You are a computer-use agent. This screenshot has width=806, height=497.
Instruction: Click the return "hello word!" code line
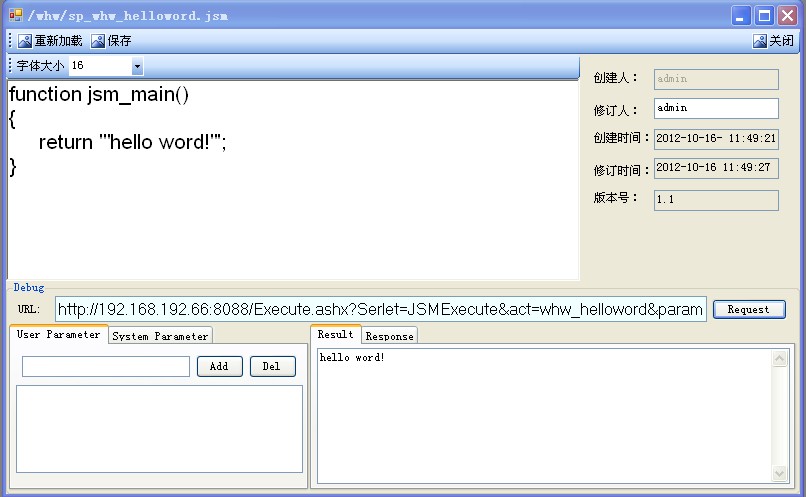click(133, 142)
